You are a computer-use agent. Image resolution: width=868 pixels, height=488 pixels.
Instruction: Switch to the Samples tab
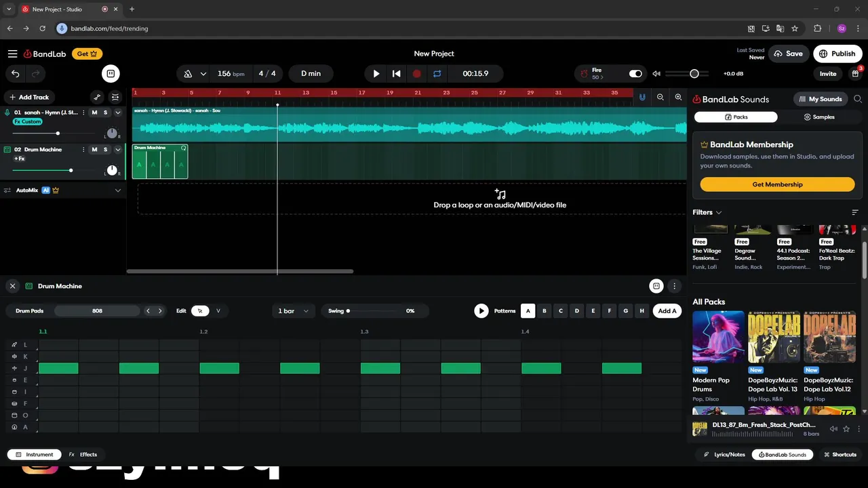tap(819, 117)
